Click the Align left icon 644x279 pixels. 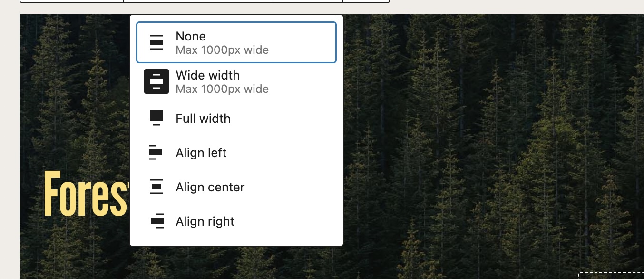point(156,152)
